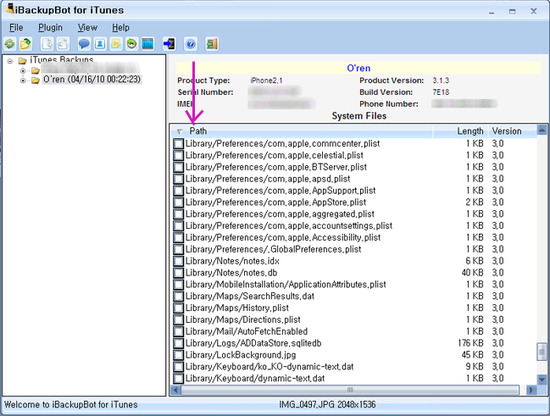Open the contacts person icon
Screen dimensions: 550x416
click(100, 44)
